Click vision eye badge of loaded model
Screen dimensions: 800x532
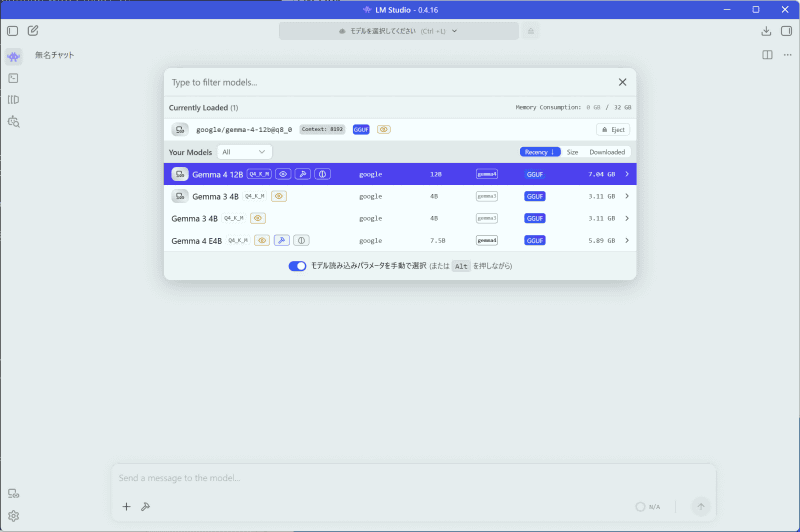coord(384,130)
